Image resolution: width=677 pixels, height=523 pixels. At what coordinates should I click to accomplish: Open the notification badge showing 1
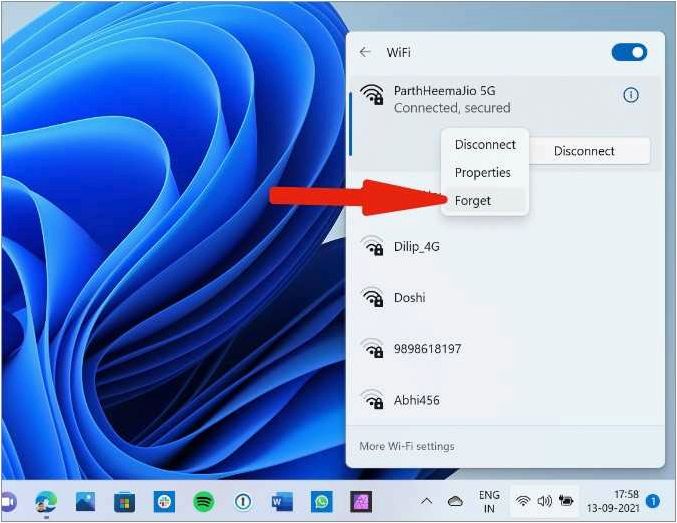click(653, 501)
